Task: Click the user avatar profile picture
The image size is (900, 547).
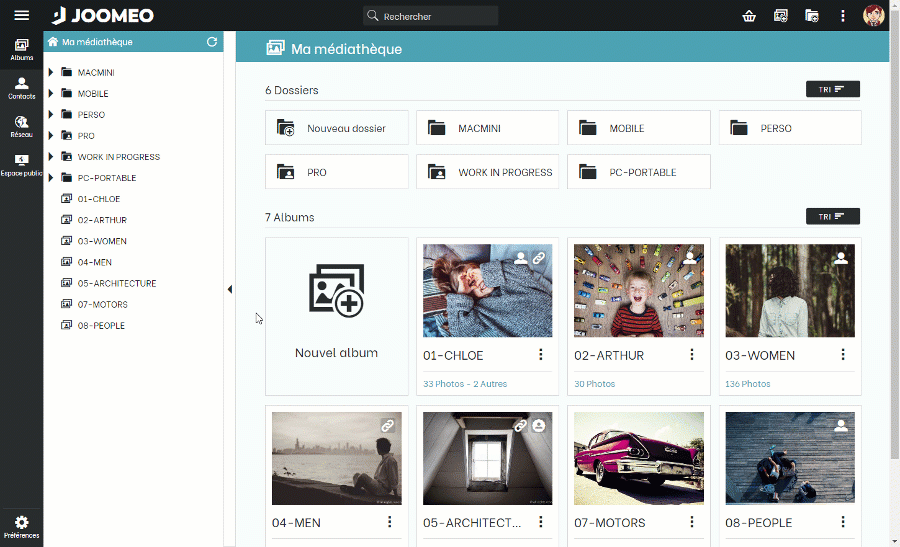Action: point(874,16)
